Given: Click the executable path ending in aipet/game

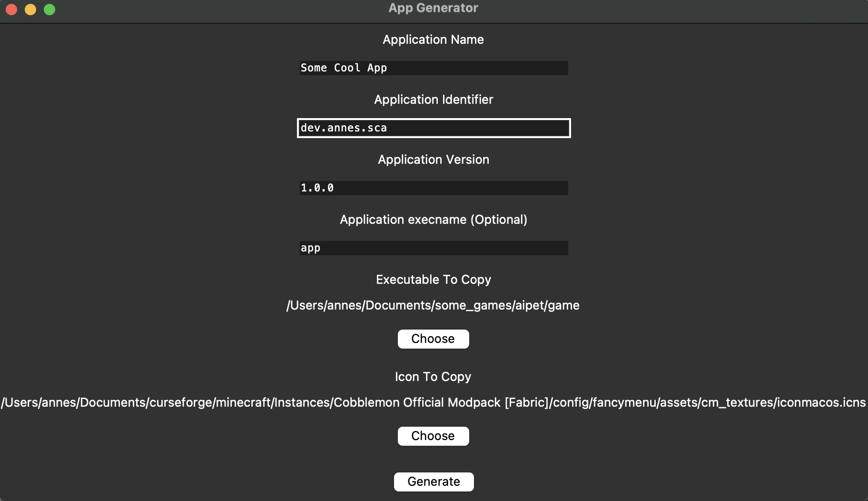Looking at the screenshot, I should pyautogui.click(x=433, y=305).
